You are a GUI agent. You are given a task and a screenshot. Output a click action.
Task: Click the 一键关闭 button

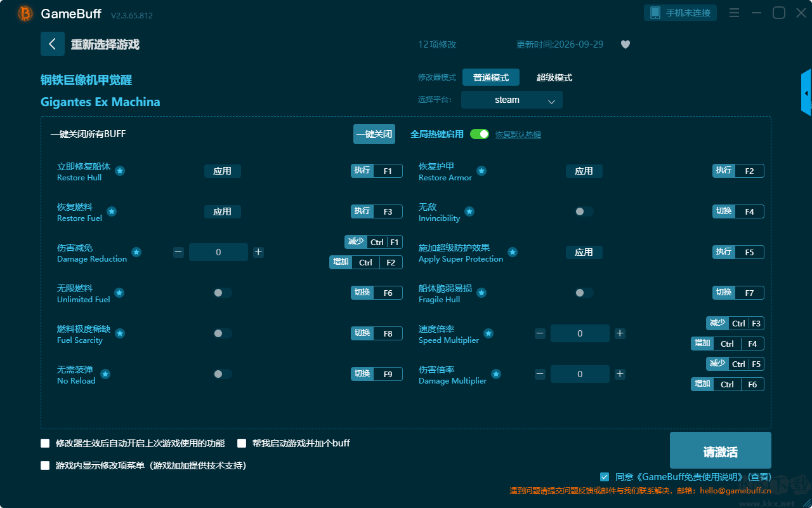point(374,134)
